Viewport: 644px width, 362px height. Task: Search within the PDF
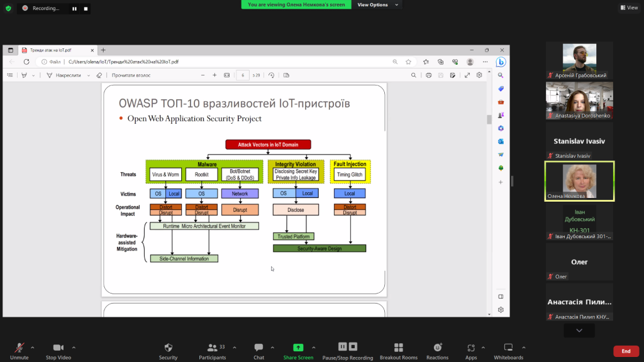(x=414, y=75)
